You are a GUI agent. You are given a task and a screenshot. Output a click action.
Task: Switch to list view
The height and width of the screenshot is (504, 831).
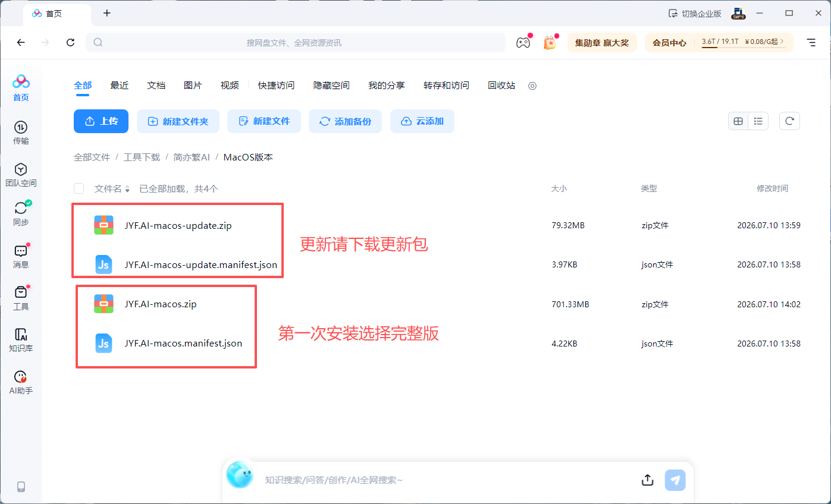(758, 121)
